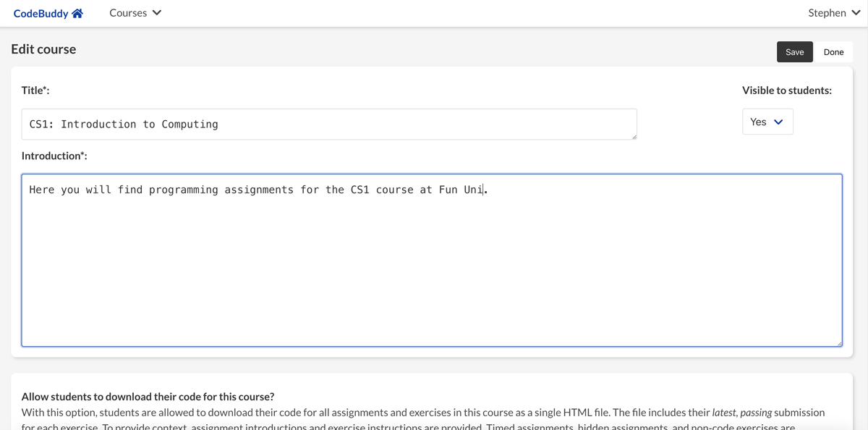Click the chevron beside Courses
This screenshot has height=430, width=868.
(x=157, y=13)
